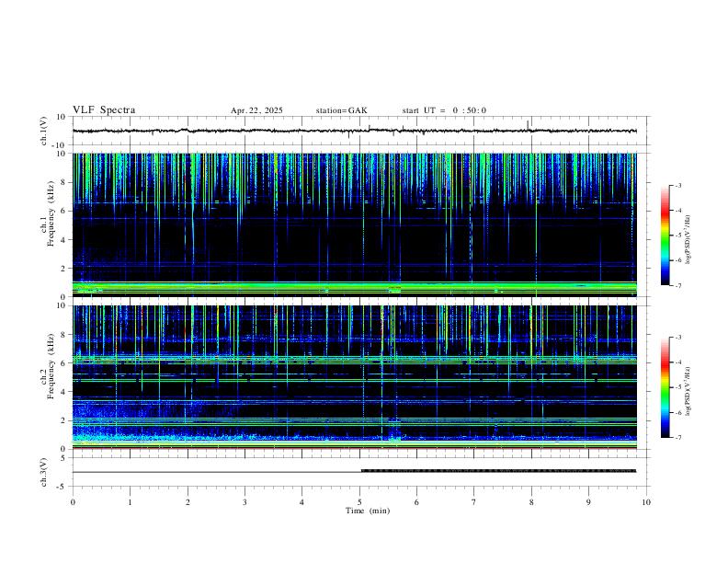The height and width of the screenshot is (563, 728).
Task: Click the -3 tick on ch.1 color bar
Action: coord(678,185)
